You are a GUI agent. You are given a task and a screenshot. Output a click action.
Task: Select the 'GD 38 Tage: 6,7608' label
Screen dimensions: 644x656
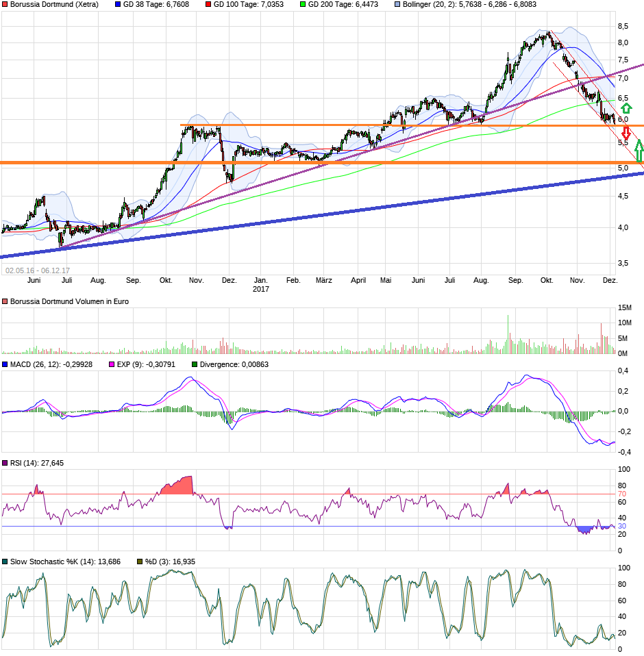(156, 5)
